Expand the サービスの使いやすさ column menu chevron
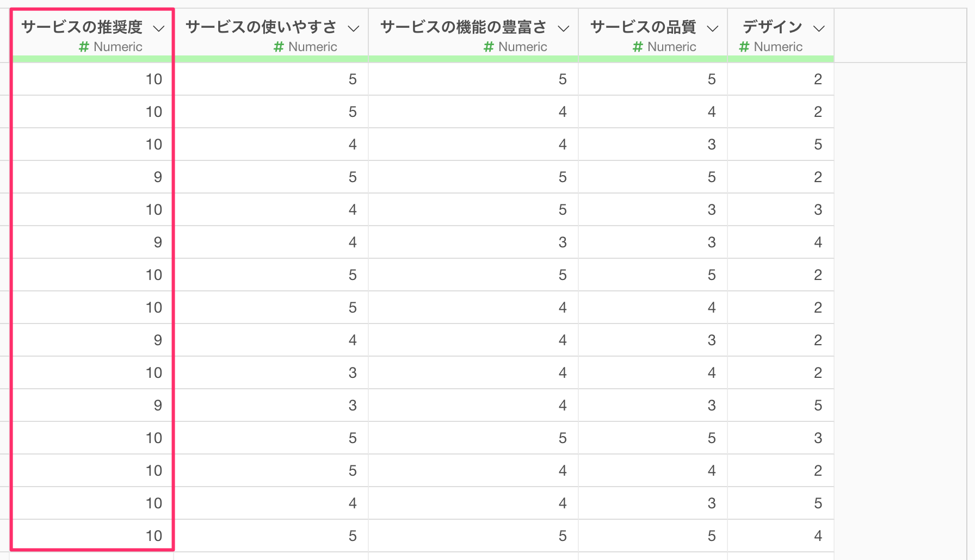 [354, 28]
